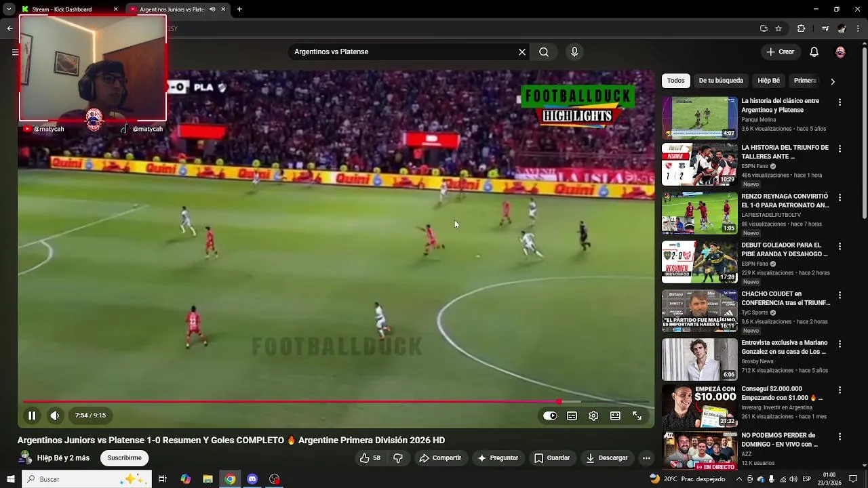This screenshot has width=868, height=488.
Task: Open subtitles button in the player
Action: [572, 416]
